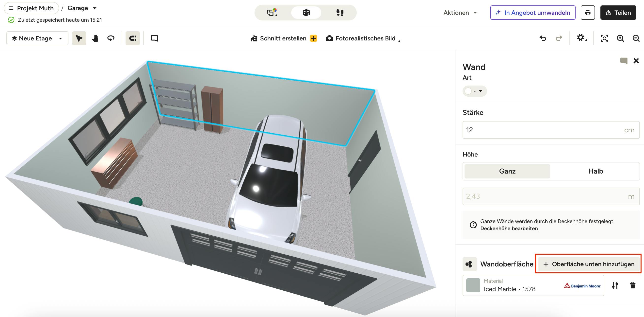Screen dimensions: 644x317
Task: Open the wall Art type dropdown
Action: [x=474, y=91]
